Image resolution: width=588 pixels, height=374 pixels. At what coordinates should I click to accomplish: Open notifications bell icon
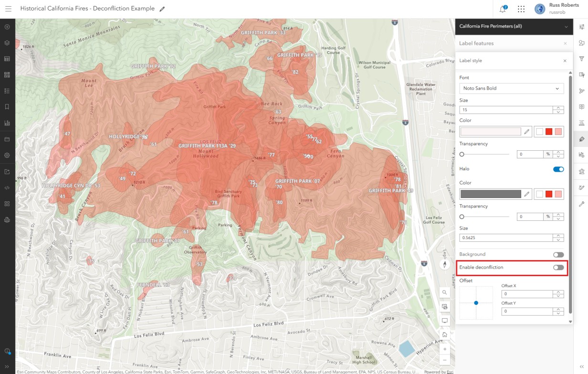[x=503, y=9]
